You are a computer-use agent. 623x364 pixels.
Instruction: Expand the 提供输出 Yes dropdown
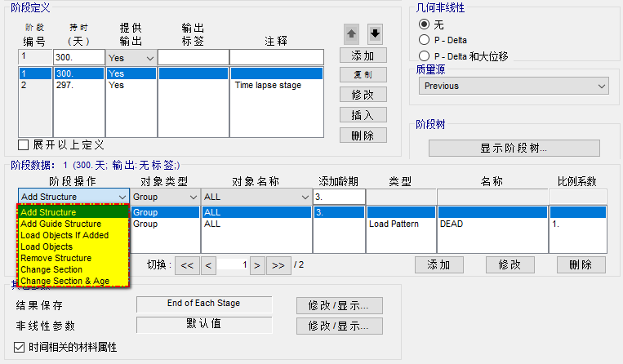pyautogui.click(x=131, y=58)
